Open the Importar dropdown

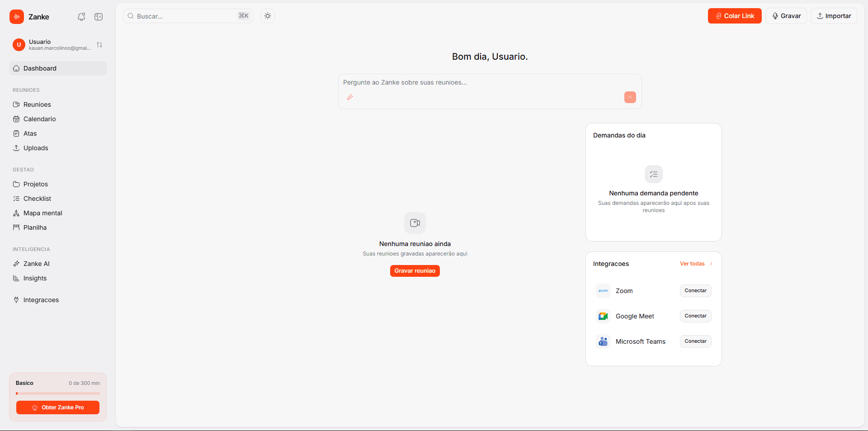click(x=834, y=16)
